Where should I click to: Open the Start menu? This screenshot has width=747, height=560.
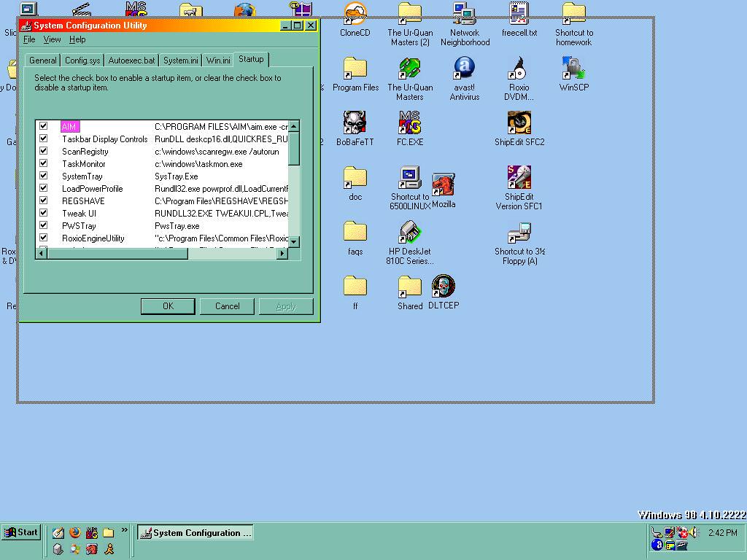[21, 532]
